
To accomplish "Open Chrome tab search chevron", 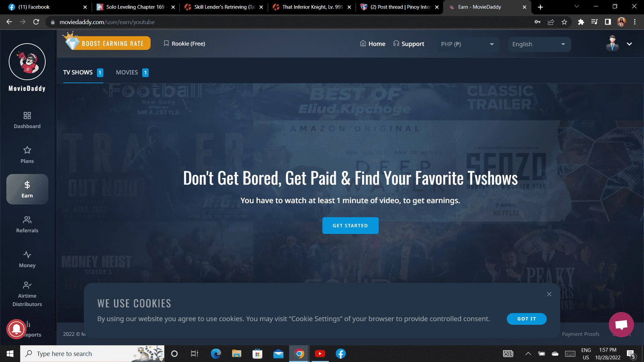I will coord(577,7).
